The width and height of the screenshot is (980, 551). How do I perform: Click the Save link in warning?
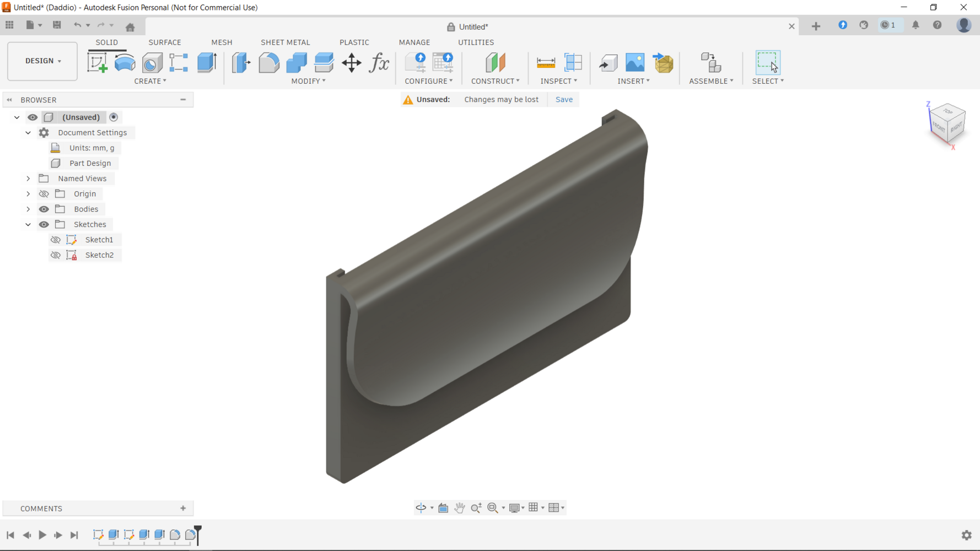click(x=563, y=100)
